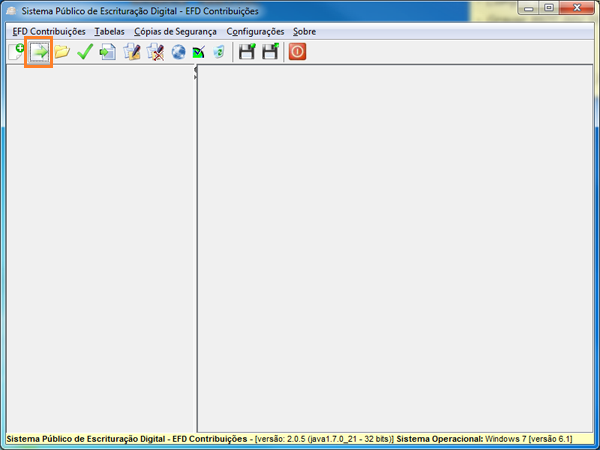Click the version text in the status bar
600x450 pixels.
(x=324, y=439)
